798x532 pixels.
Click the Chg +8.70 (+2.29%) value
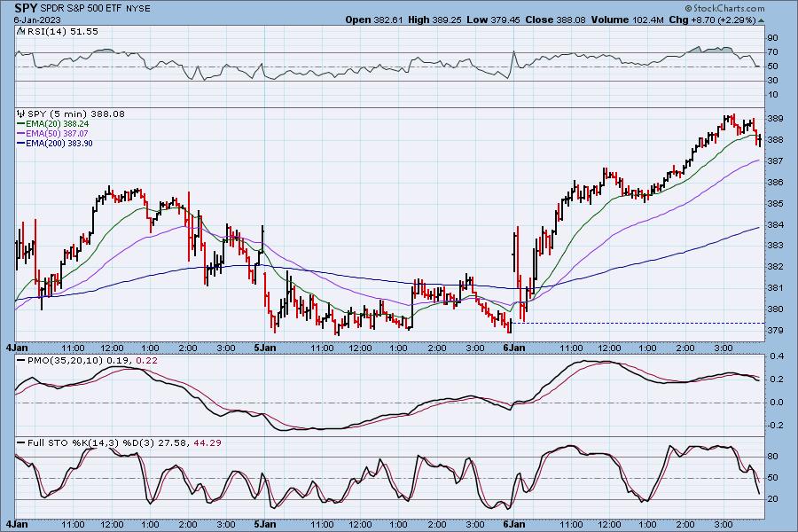pos(713,20)
